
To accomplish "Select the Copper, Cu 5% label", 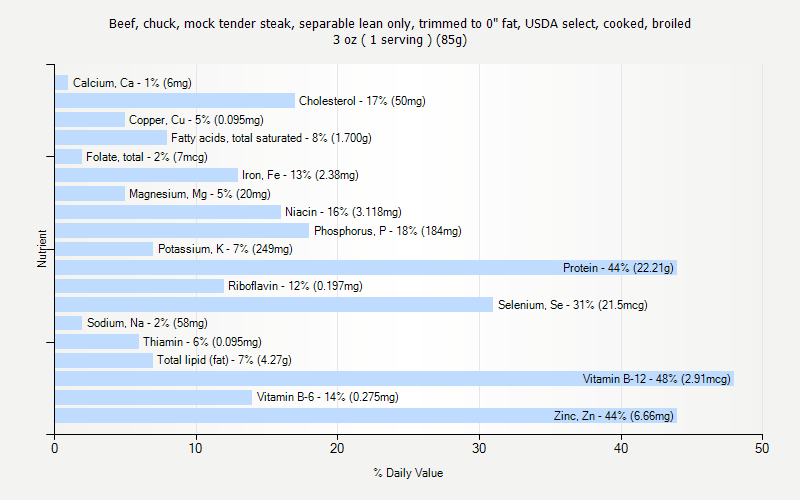I will pos(196,120).
